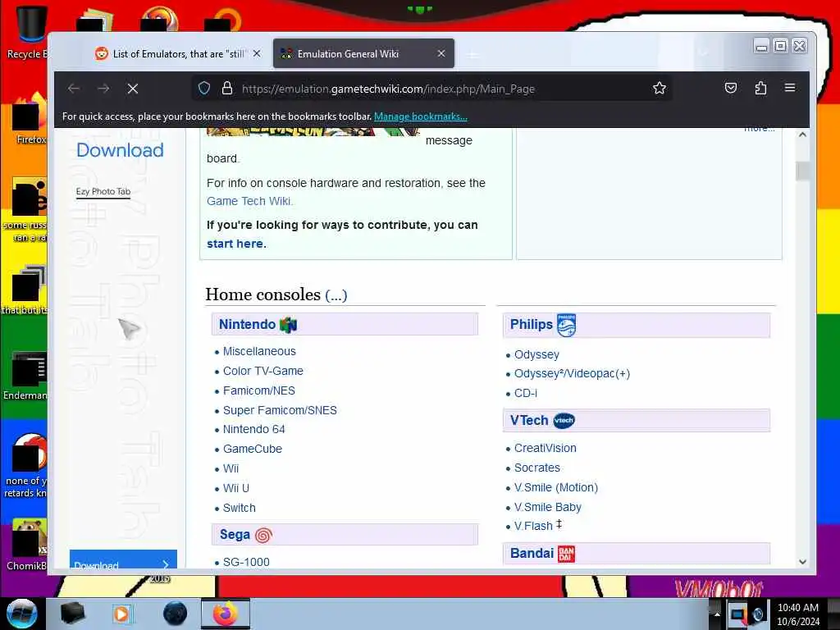Viewport: 840px width, 630px height.
Task: Open the Sega section heading
Action: [235, 535]
